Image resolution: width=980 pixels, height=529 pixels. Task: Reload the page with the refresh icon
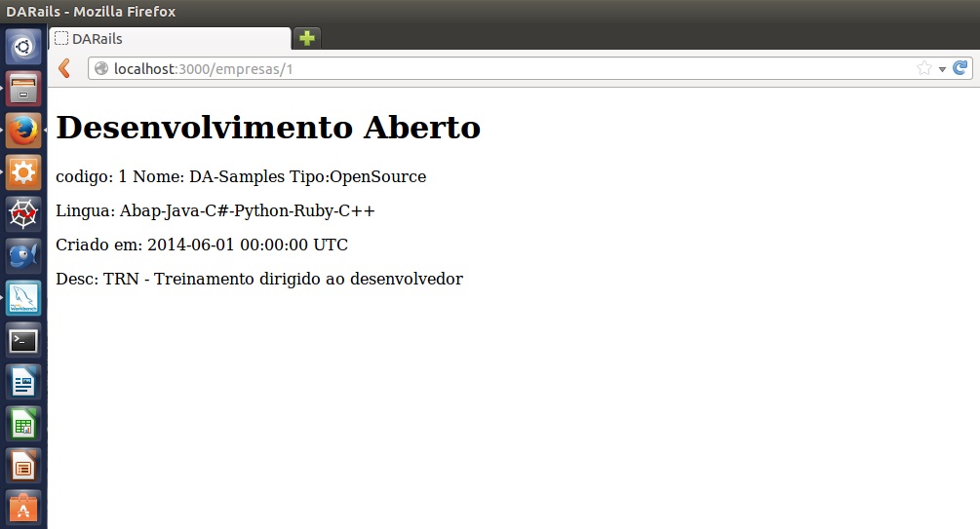click(x=960, y=68)
